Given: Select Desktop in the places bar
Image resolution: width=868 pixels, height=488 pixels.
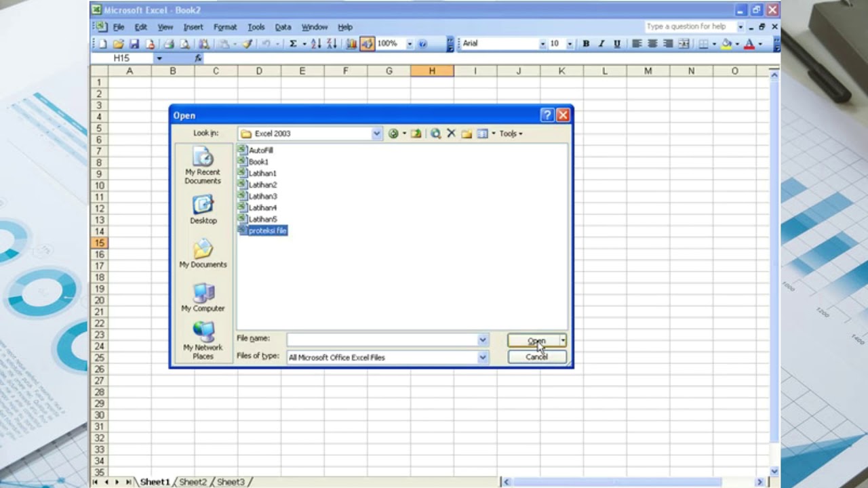Looking at the screenshot, I should (203, 210).
